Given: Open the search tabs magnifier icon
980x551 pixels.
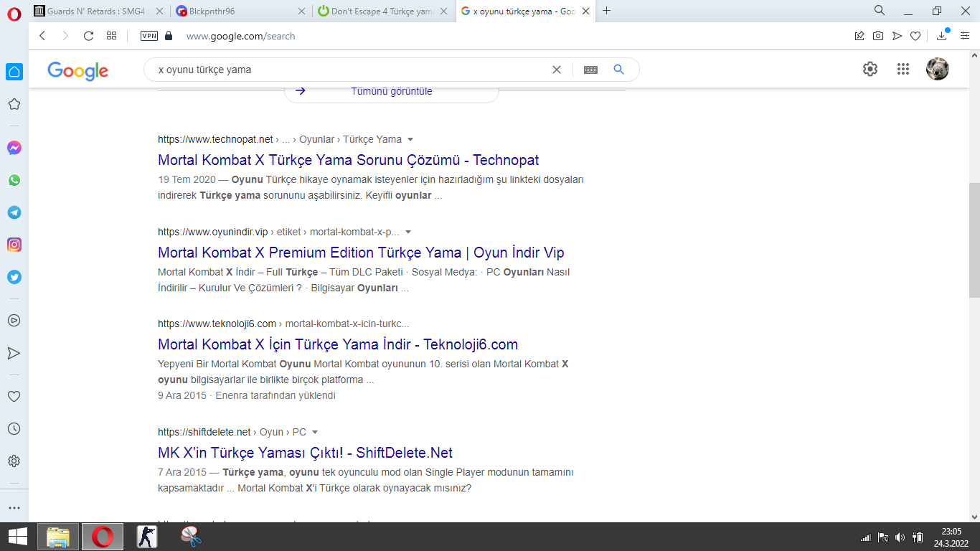Looking at the screenshot, I should pos(880,10).
